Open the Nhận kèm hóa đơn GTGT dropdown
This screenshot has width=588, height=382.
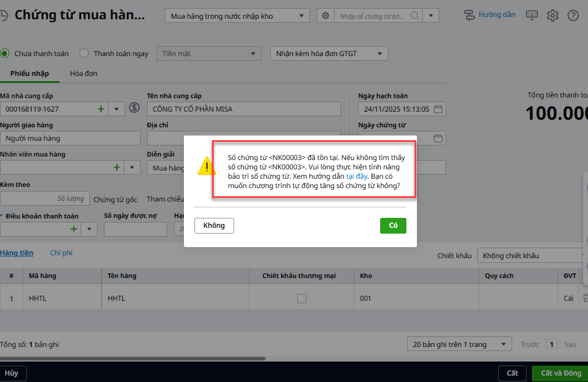click(329, 54)
